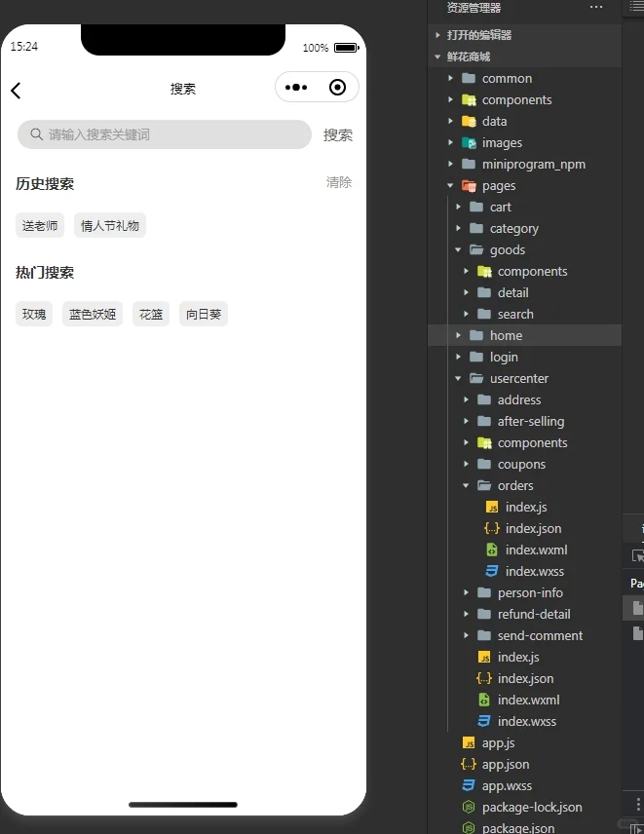Click the JS icon of app.js

(x=469, y=742)
